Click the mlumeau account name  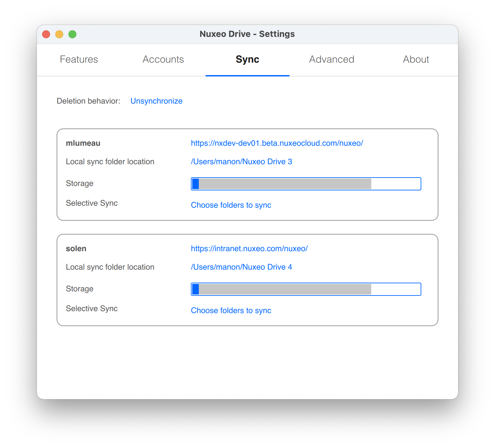[x=83, y=143]
